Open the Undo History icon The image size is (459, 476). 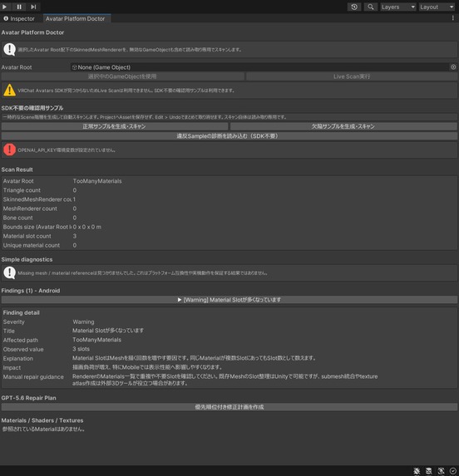click(354, 7)
